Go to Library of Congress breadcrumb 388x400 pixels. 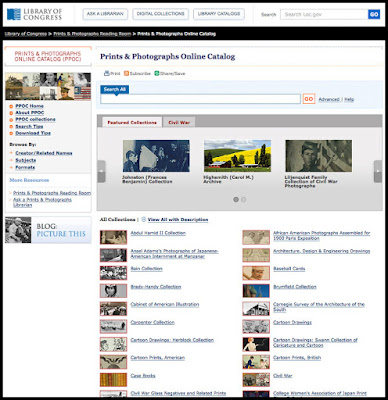26,34
